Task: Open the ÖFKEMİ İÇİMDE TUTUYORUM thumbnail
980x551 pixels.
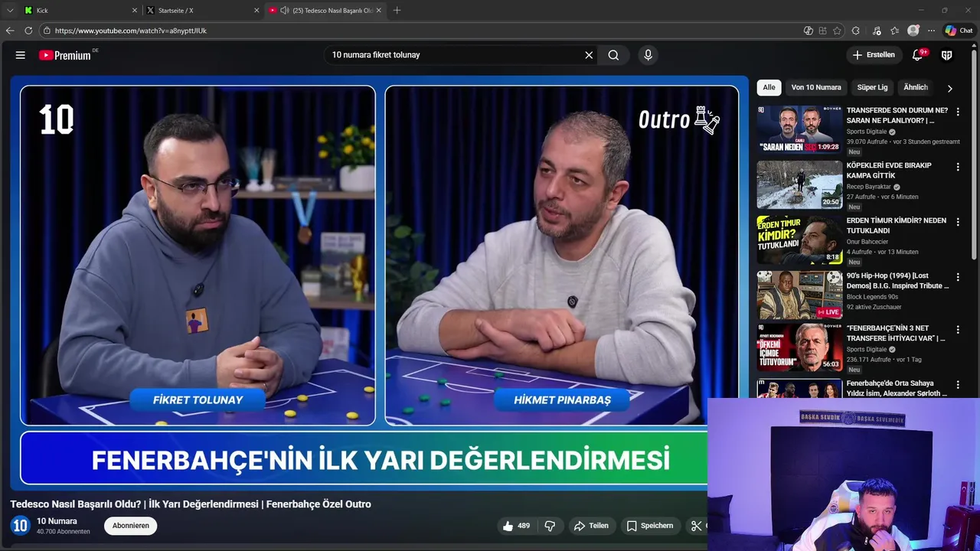Action: click(799, 347)
